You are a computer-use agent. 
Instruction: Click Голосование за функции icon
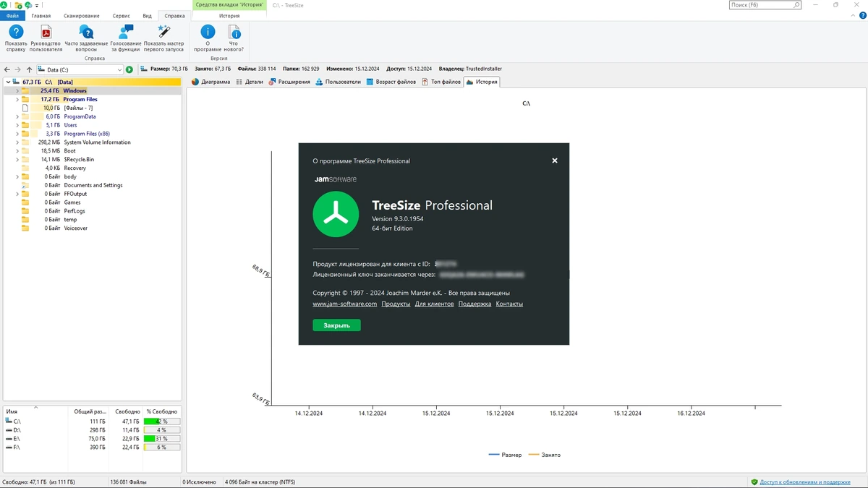(x=126, y=32)
